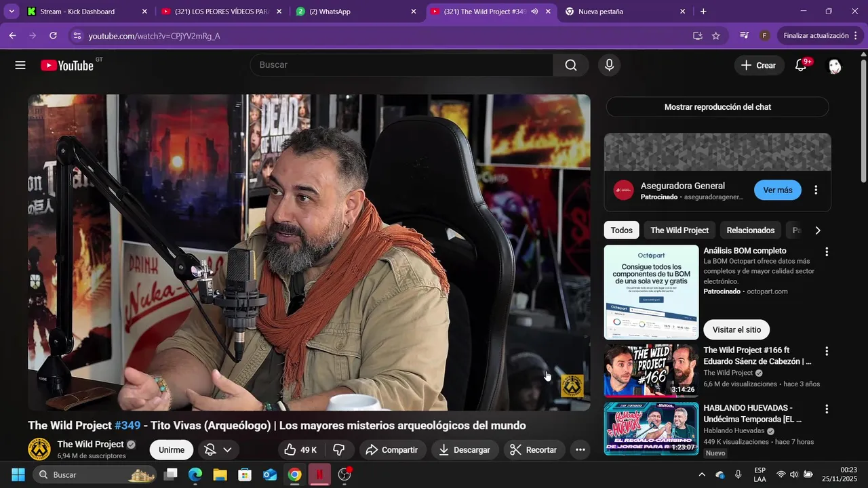The height and width of the screenshot is (488, 868).
Task: Start voice search with microphone icon
Action: tap(609, 65)
